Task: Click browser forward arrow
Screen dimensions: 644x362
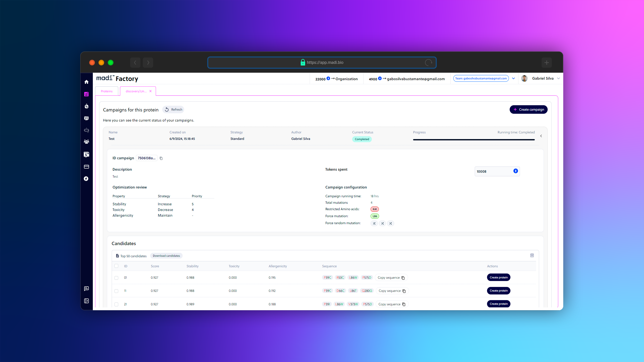Action: click(148, 63)
